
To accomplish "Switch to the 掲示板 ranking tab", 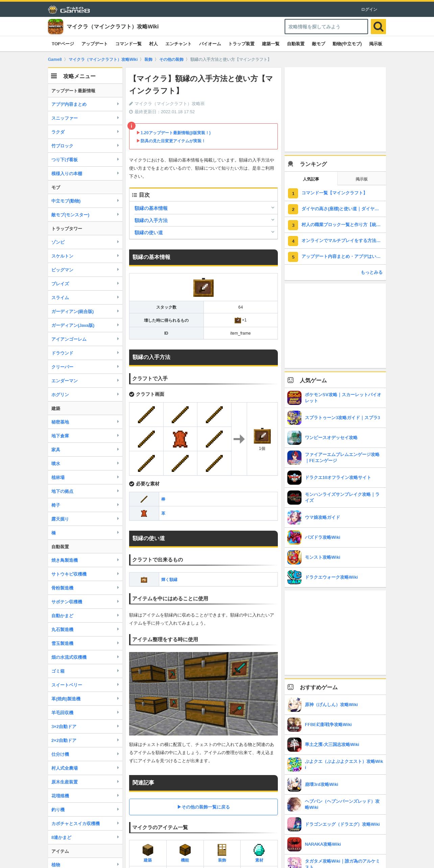I will 362,179.
